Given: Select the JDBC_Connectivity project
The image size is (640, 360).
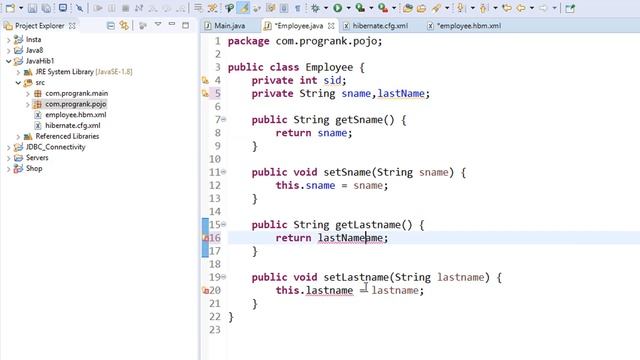Looking at the screenshot, I should (x=56, y=147).
